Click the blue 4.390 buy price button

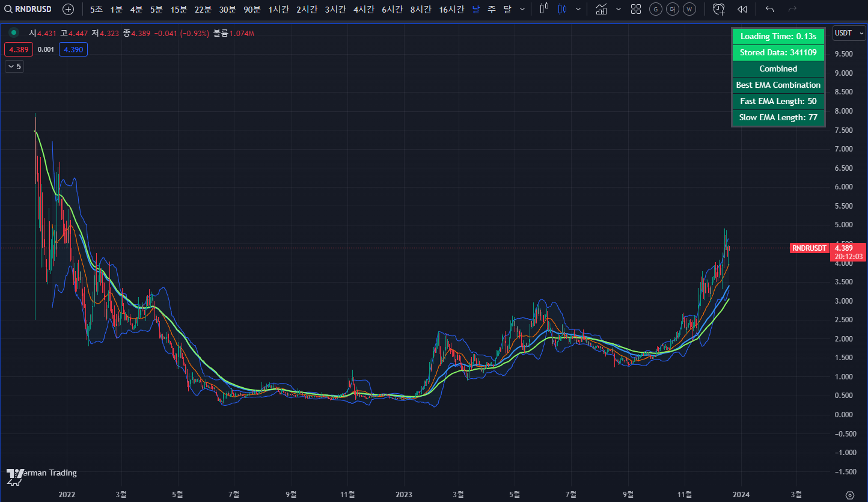coord(73,49)
